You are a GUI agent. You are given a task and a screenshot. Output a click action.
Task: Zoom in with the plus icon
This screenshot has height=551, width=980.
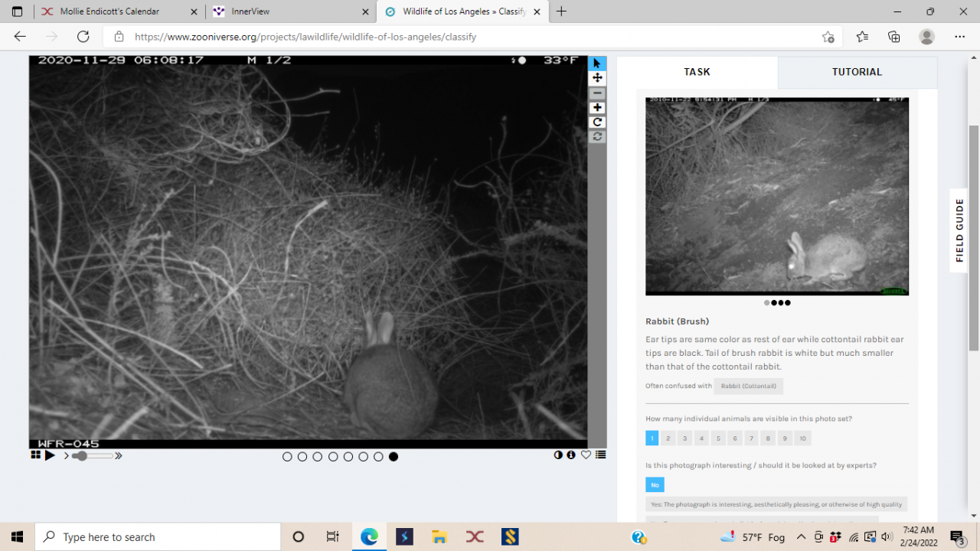pyautogui.click(x=597, y=108)
